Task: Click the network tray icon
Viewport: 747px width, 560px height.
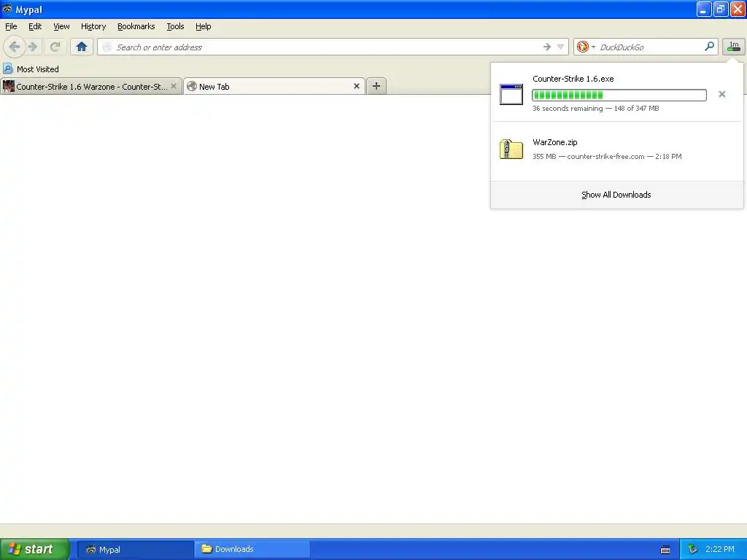Action: [x=692, y=549]
